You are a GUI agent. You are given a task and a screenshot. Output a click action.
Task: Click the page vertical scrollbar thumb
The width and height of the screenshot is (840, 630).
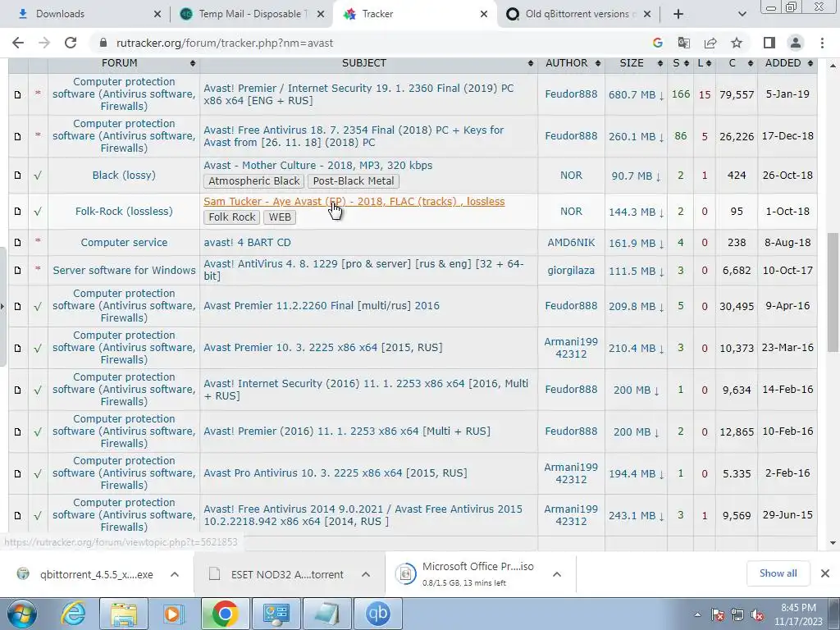pos(832,292)
